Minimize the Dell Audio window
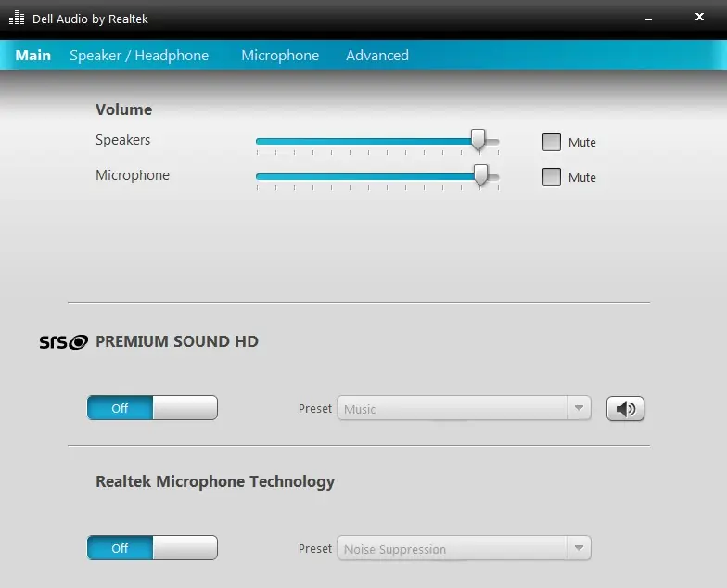Viewport: 727px width, 588px height. (649, 19)
